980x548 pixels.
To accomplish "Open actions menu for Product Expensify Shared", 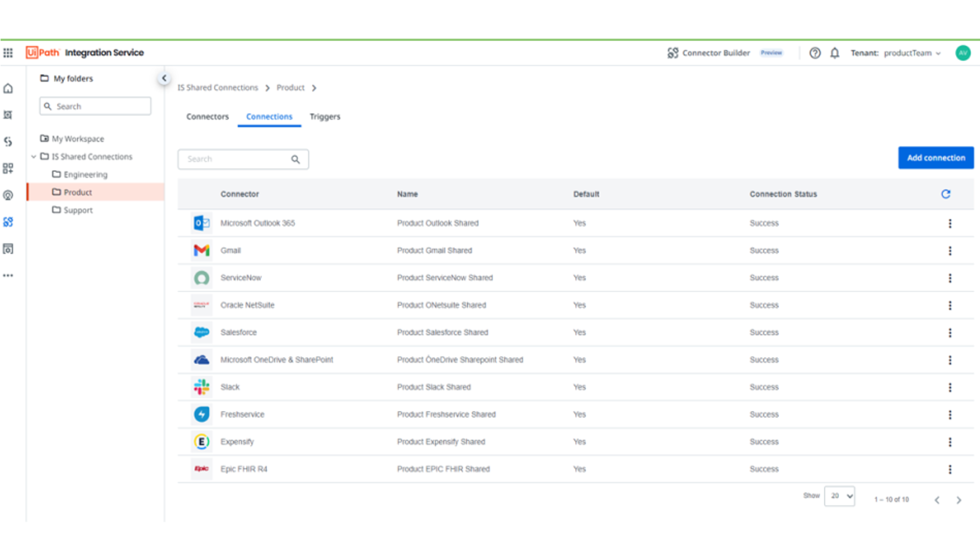I will coord(950,442).
